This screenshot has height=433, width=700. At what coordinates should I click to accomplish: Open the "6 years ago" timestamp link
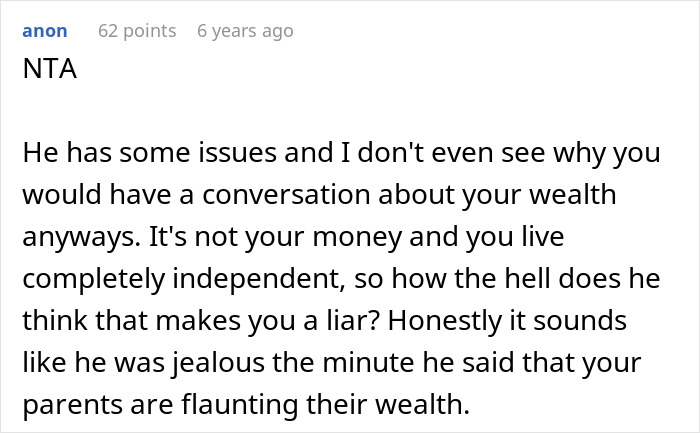tap(245, 31)
